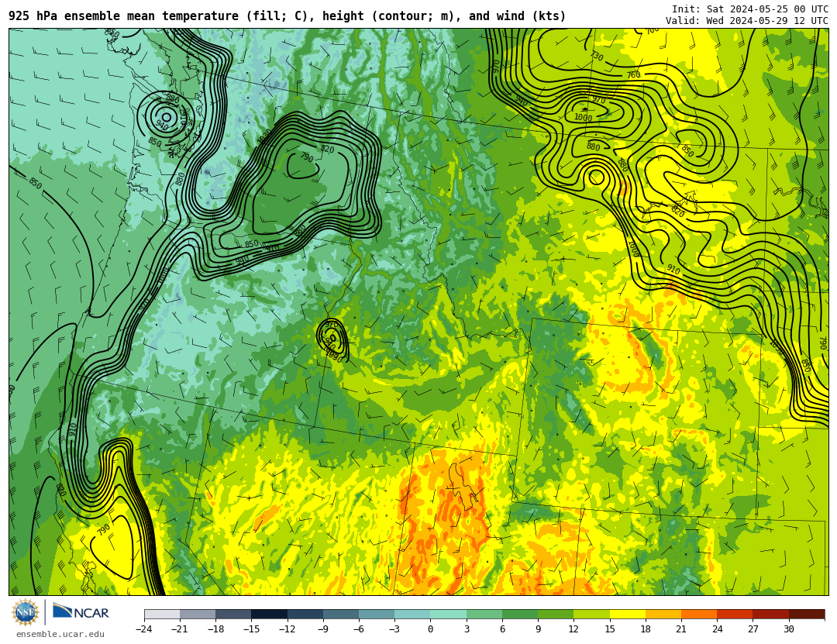Pick the darkest navy −15 to −12 colorbar segment
This screenshot has width=837, height=644.
[270, 614]
